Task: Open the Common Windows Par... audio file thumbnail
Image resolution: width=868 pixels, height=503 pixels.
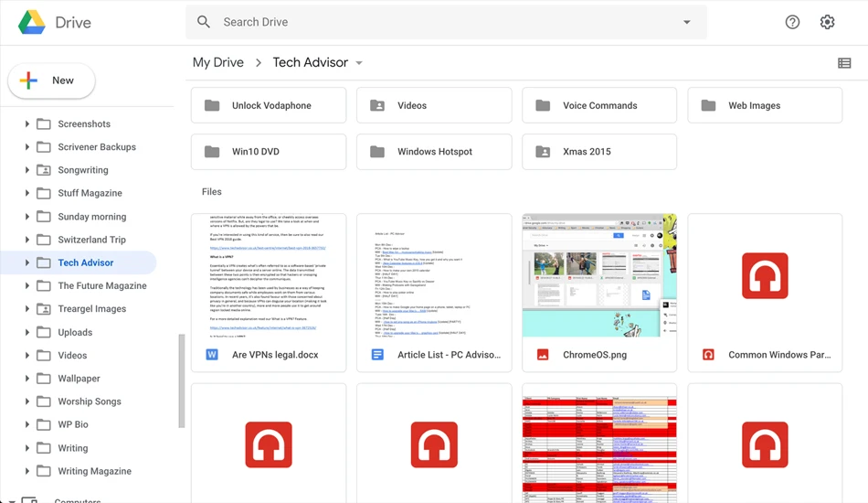Action: 765,275
